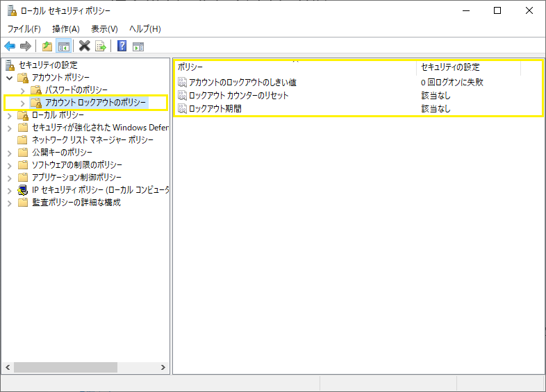Click the 公開キーのポリシー folder icon
The image size is (546, 392).
click(x=23, y=153)
